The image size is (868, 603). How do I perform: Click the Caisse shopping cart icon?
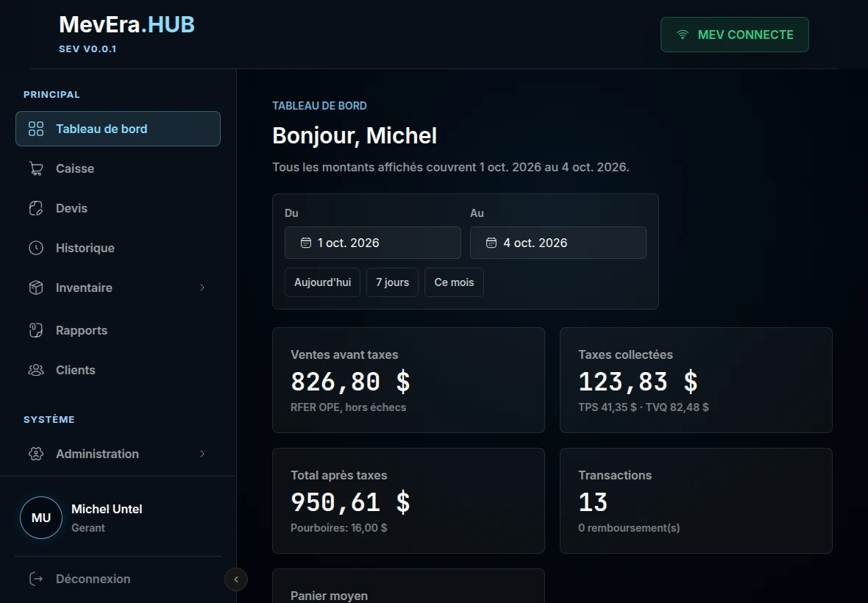coord(36,168)
